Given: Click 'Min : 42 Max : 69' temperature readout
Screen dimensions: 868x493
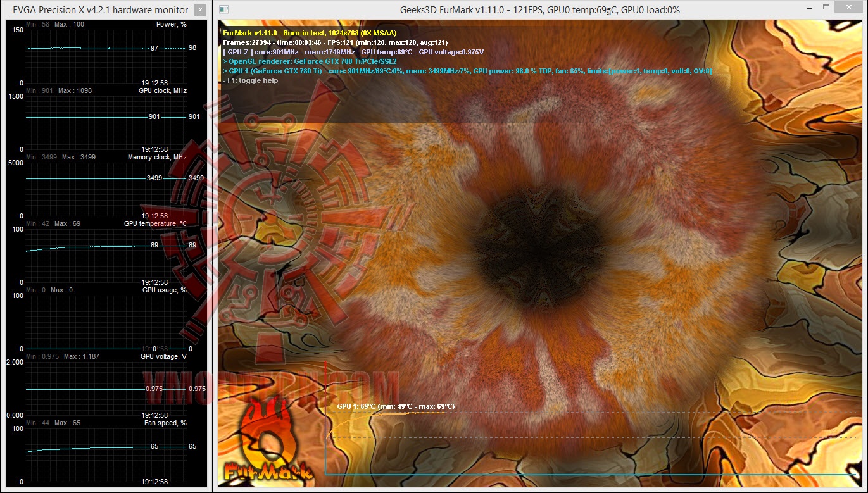Looking at the screenshot, I should 53,223.
